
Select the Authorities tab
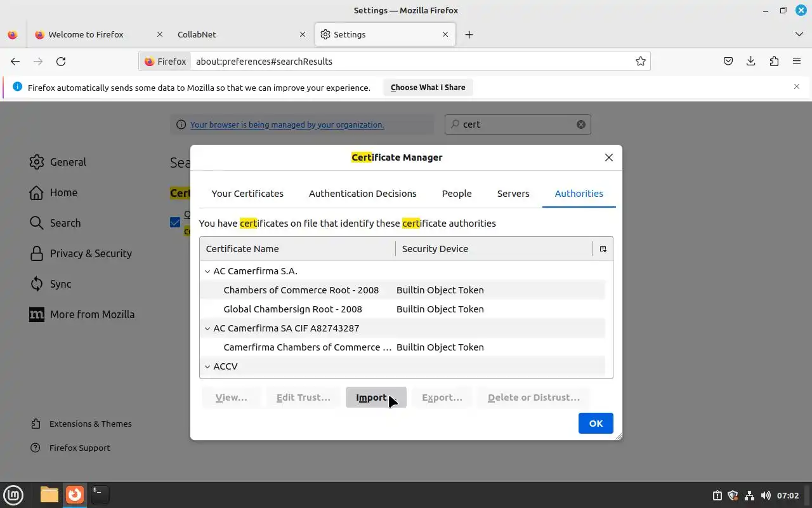click(579, 194)
